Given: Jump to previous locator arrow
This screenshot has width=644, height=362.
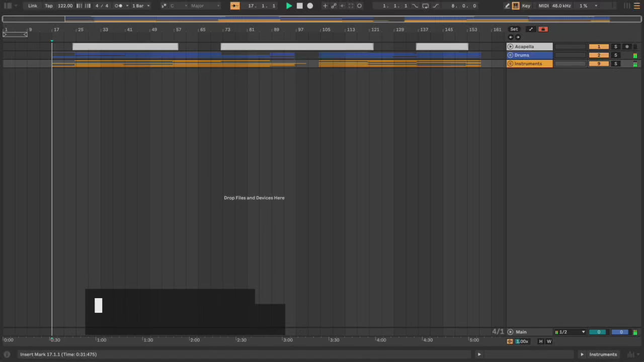Looking at the screenshot, I should pos(511,37).
